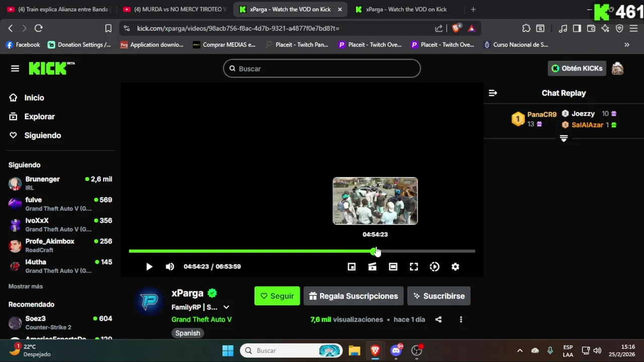
Task: Open Grand Theft Auto V category link
Action: click(201, 319)
